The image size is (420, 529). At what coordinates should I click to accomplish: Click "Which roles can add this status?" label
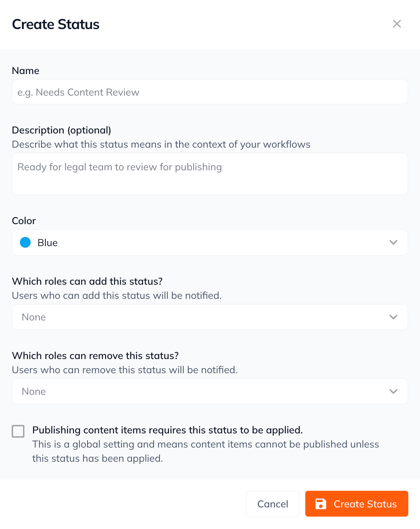point(87,281)
